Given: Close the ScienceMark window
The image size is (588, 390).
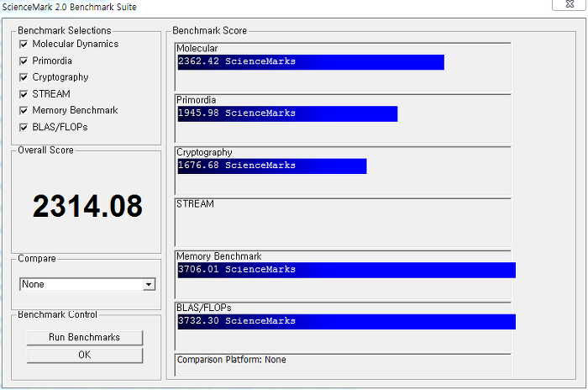Looking at the screenshot, I should coord(570,4).
